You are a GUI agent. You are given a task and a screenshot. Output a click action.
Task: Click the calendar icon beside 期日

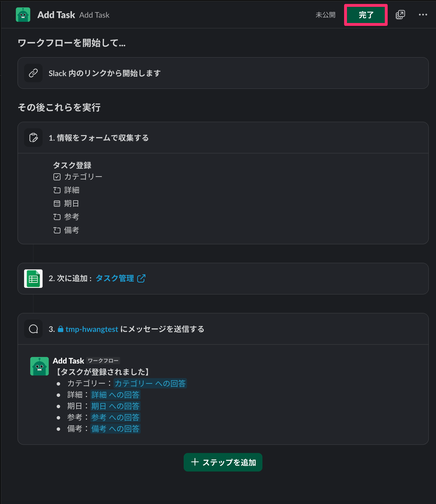click(x=57, y=203)
